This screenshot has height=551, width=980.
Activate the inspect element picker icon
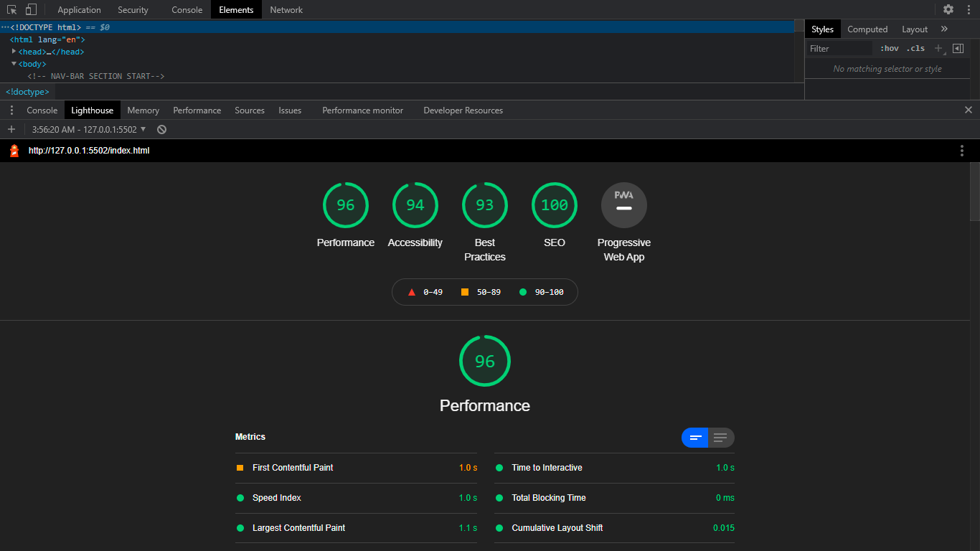(12, 9)
